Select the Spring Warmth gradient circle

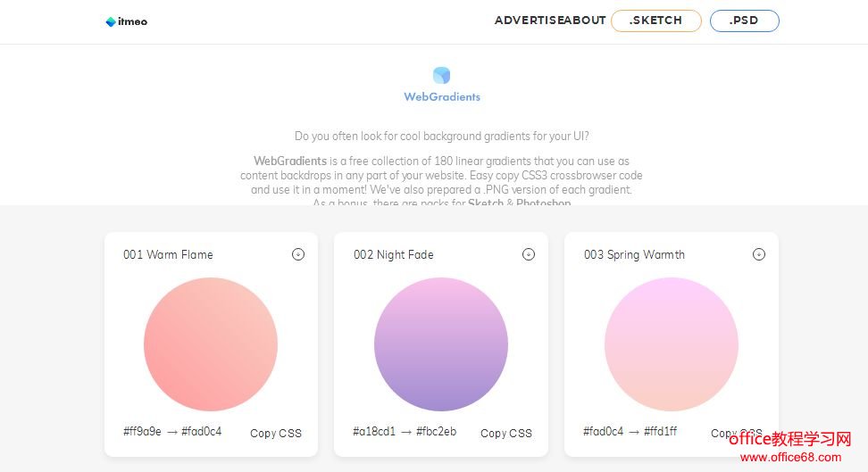(x=672, y=344)
